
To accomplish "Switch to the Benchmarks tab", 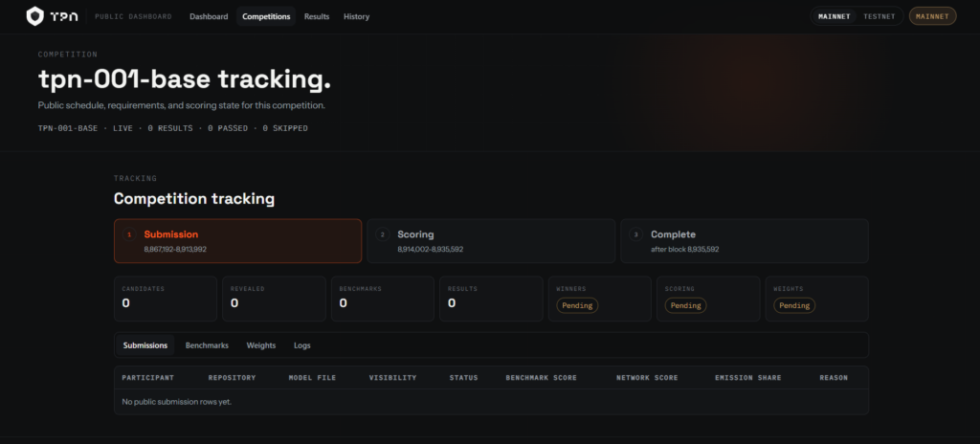I will point(207,345).
